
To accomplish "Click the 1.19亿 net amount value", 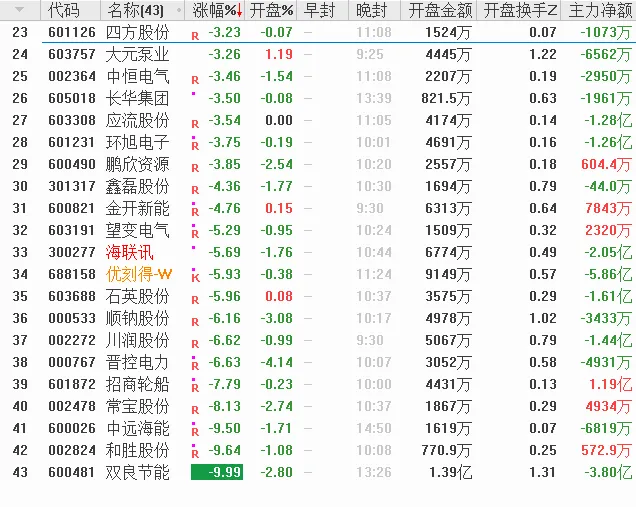I will point(610,384).
